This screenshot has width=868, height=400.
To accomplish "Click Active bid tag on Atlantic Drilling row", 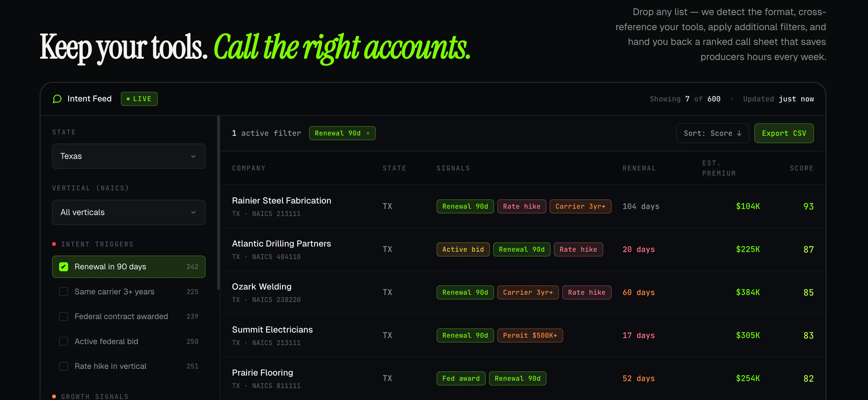I will point(463,249).
